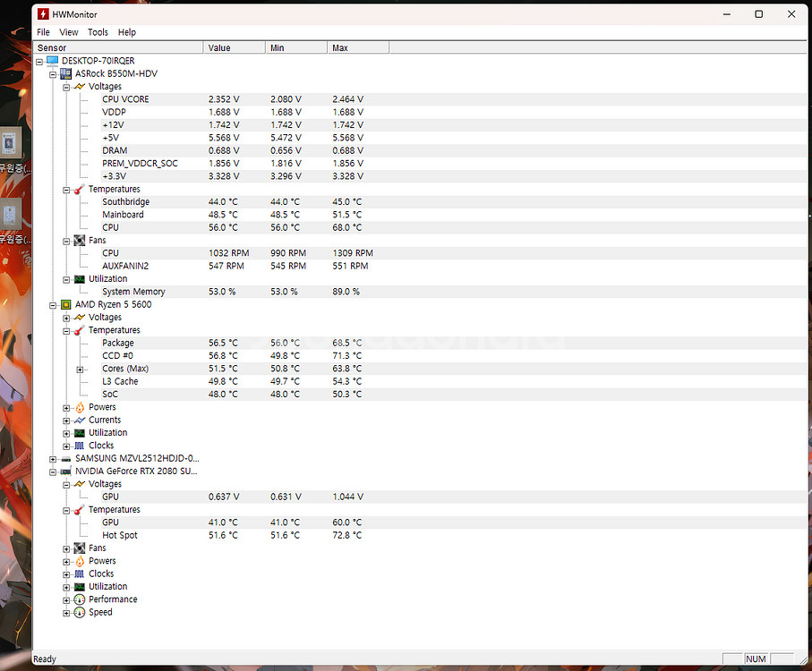Click the 2.464 V max VCORE value
Screen dimensions: 812x671
tap(348, 99)
